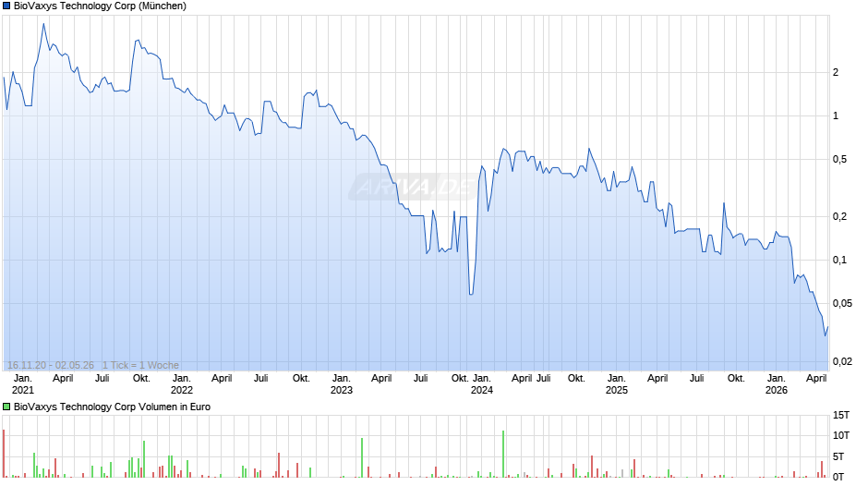868x486 pixels.
Task: Click the price axis label '0,02'
Action: [842, 361]
